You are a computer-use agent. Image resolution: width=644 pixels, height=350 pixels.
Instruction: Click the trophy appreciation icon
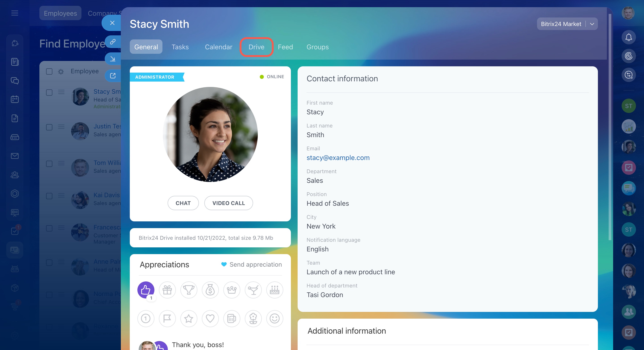pyautogui.click(x=189, y=290)
